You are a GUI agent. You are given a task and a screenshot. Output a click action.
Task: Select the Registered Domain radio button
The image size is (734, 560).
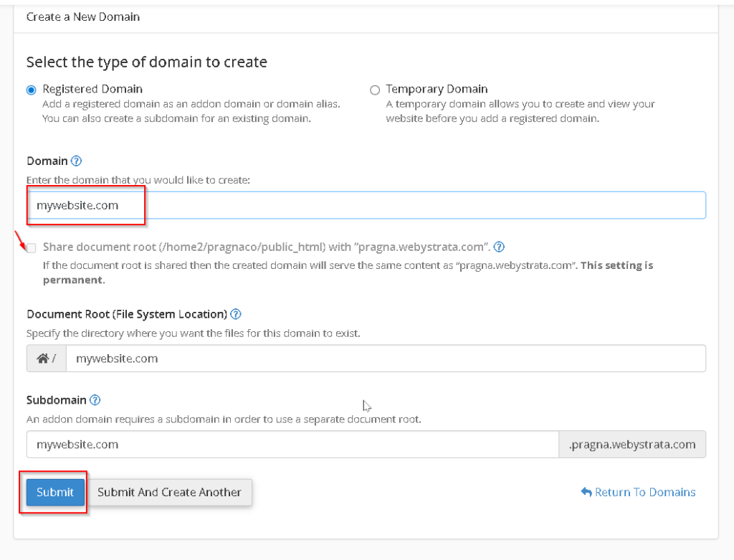[x=32, y=90]
